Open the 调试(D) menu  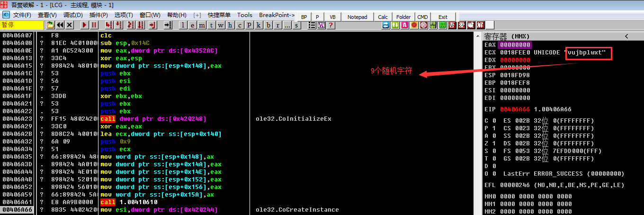coord(72,15)
